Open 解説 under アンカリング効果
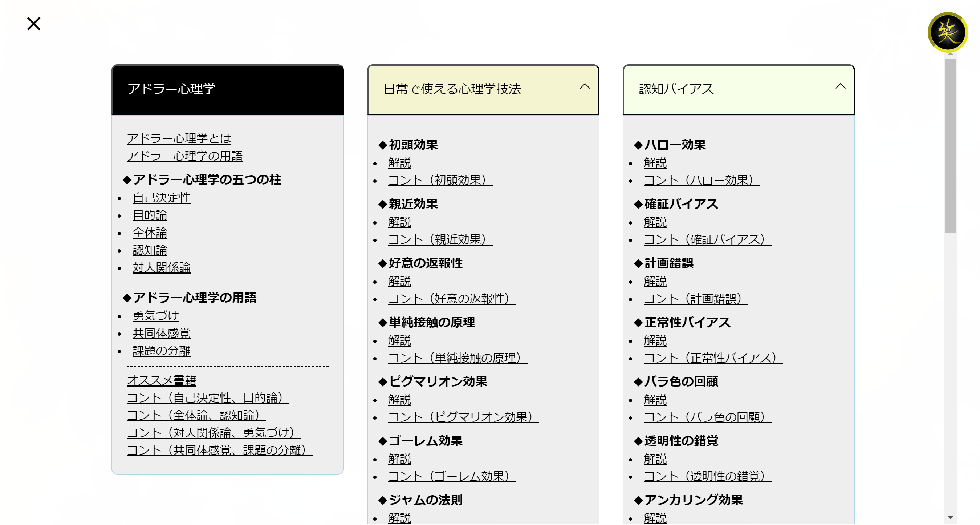980x525 pixels. click(x=655, y=518)
